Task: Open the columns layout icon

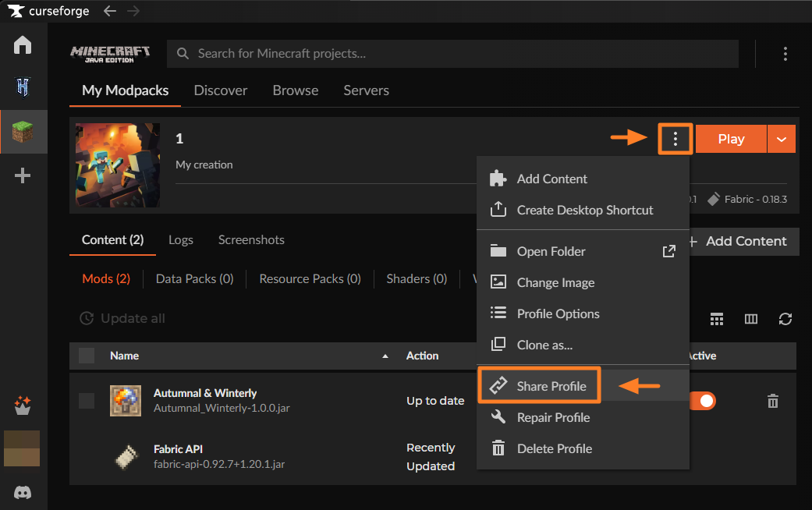Action: coord(751,319)
